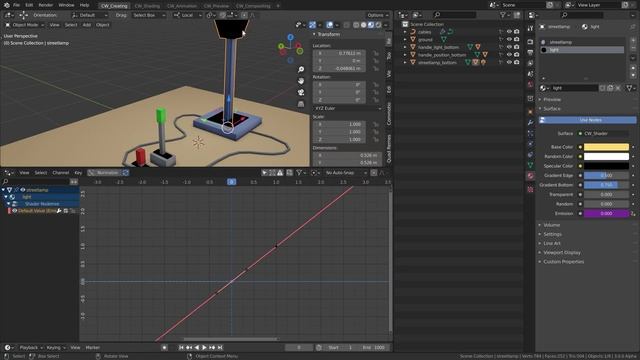This screenshot has height=360, width=640.
Task: Click the purple Emission value field
Action: coord(606,213)
